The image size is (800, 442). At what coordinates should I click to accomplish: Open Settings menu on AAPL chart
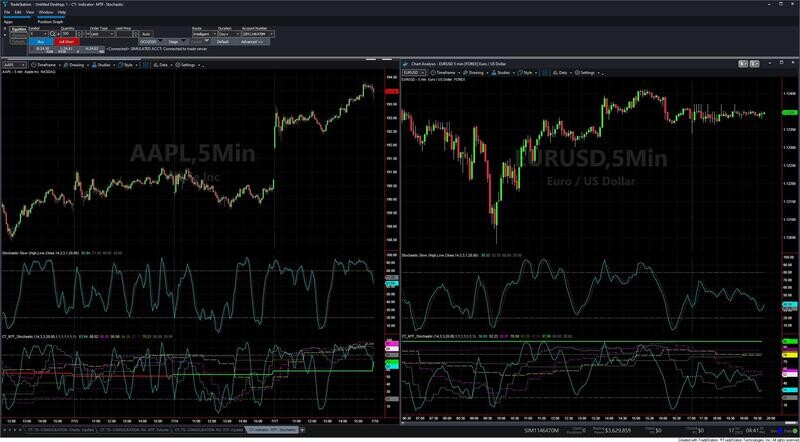click(x=188, y=65)
